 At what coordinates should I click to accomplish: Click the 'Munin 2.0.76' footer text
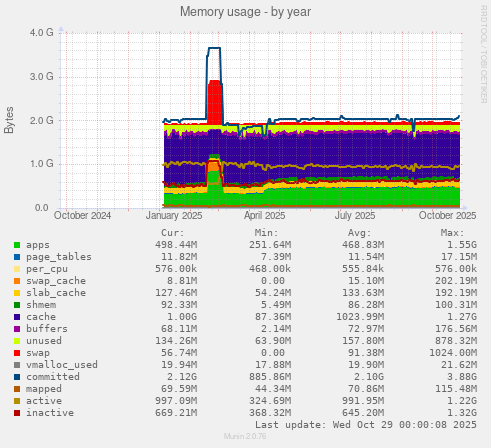pos(245,436)
